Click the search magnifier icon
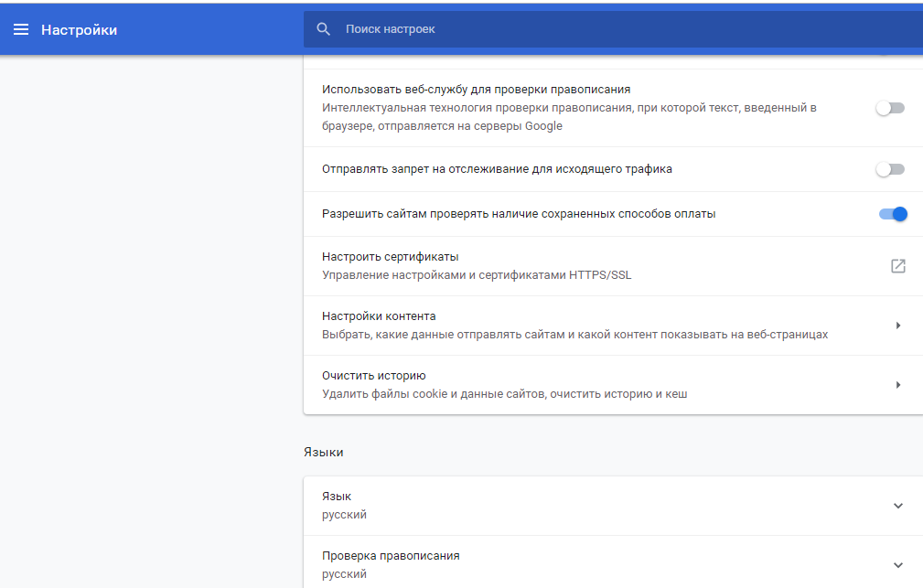The height and width of the screenshot is (588, 923). (323, 29)
